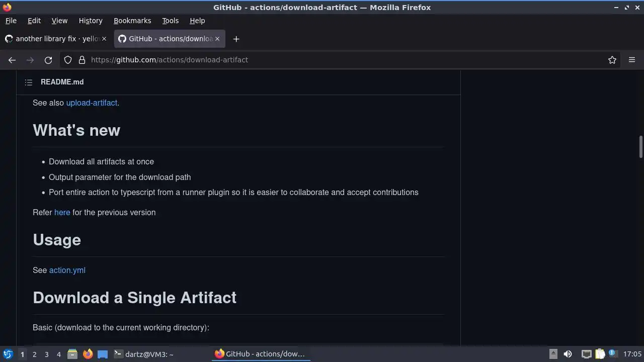This screenshot has height=362, width=644.
Task: Switch to workspace 3
Action: [46, 354]
